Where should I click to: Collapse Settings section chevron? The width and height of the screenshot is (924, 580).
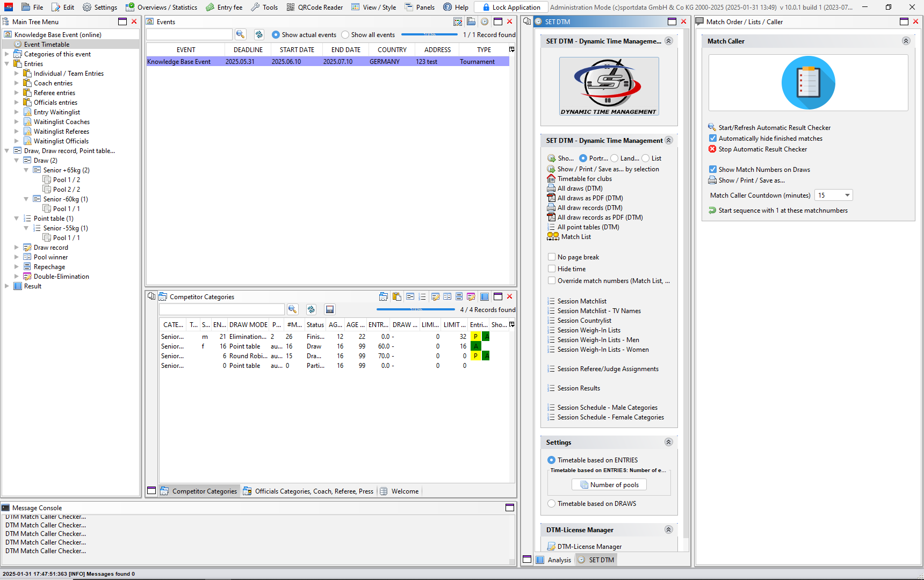coord(669,442)
